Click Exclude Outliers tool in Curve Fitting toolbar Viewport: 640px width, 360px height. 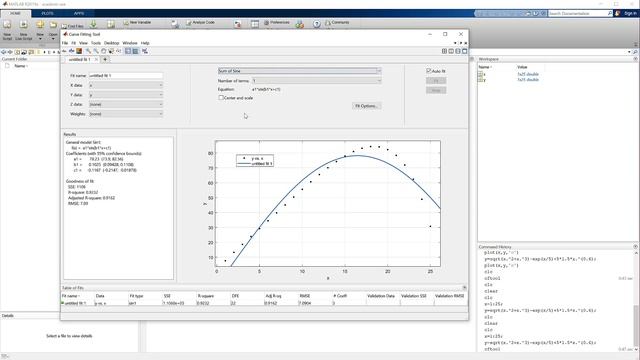point(118,51)
